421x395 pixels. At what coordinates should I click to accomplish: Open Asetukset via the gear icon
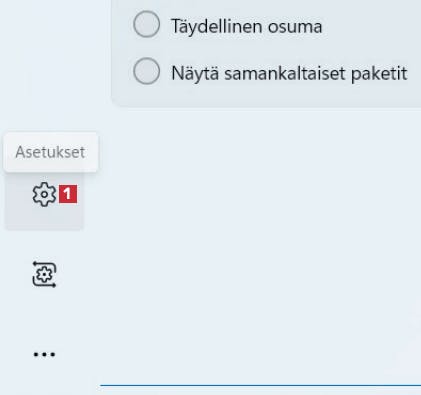pos(44,194)
